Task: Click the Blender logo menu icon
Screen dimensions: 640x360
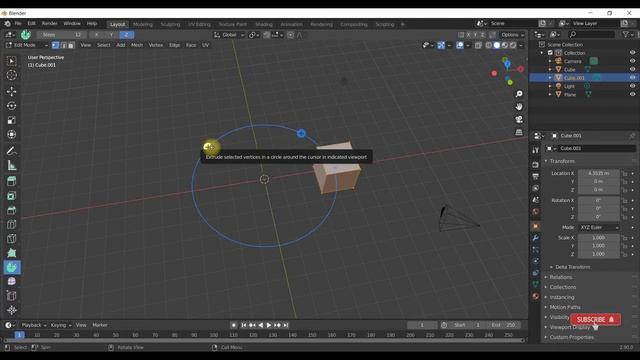Action: tap(7, 24)
